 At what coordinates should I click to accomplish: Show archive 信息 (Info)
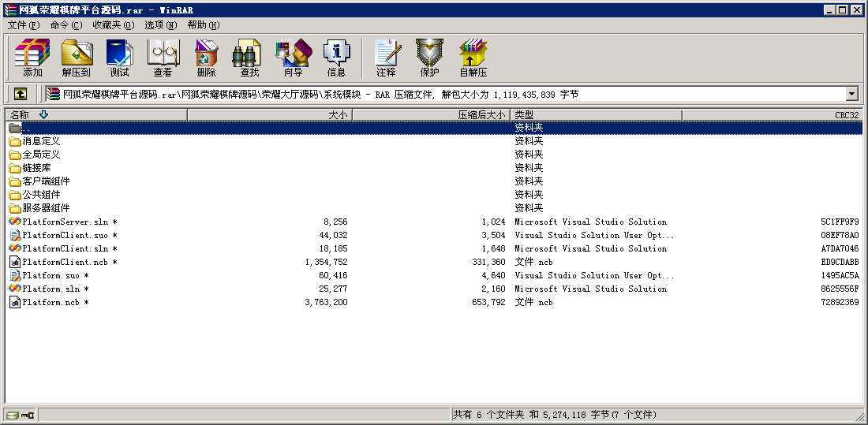(x=337, y=58)
